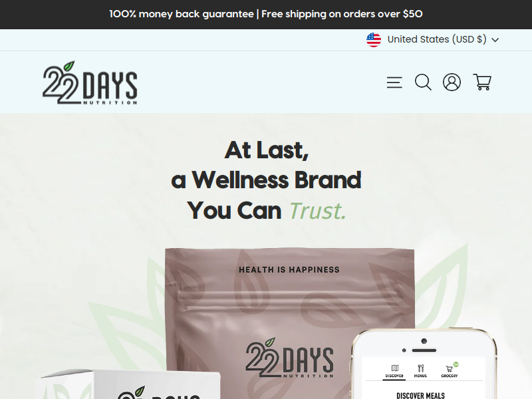The image size is (532, 399).
Task: Open the user account icon
Action: [452, 82]
